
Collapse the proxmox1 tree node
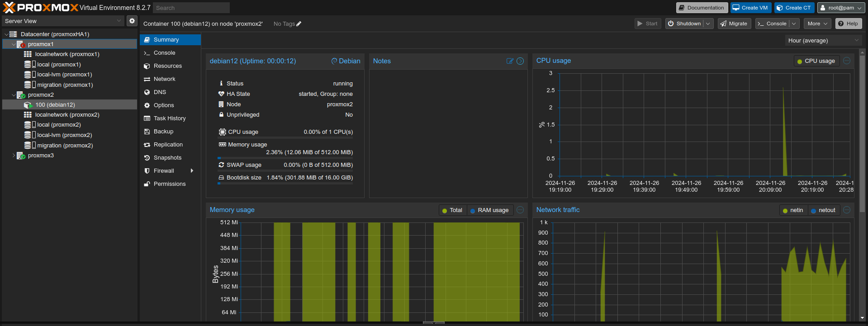point(13,44)
